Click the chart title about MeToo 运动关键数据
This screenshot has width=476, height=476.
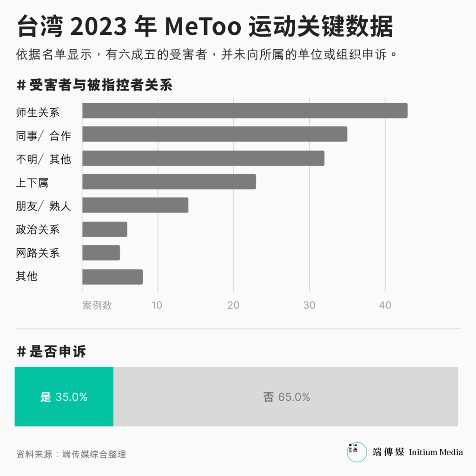pyautogui.click(x=205, y=27)
